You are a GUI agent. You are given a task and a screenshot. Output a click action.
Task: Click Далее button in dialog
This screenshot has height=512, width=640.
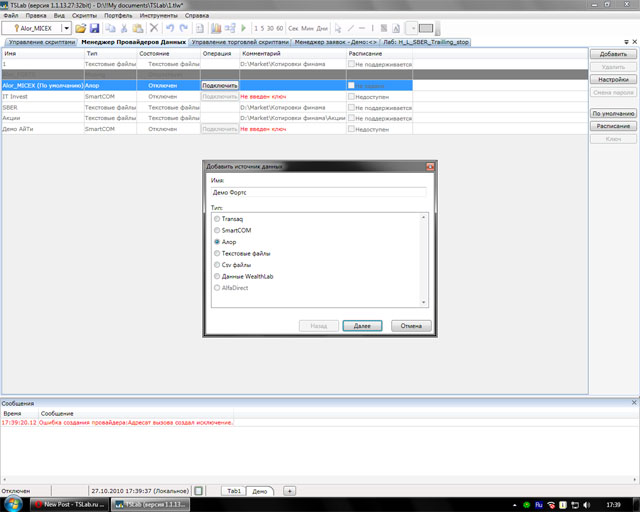362,326
